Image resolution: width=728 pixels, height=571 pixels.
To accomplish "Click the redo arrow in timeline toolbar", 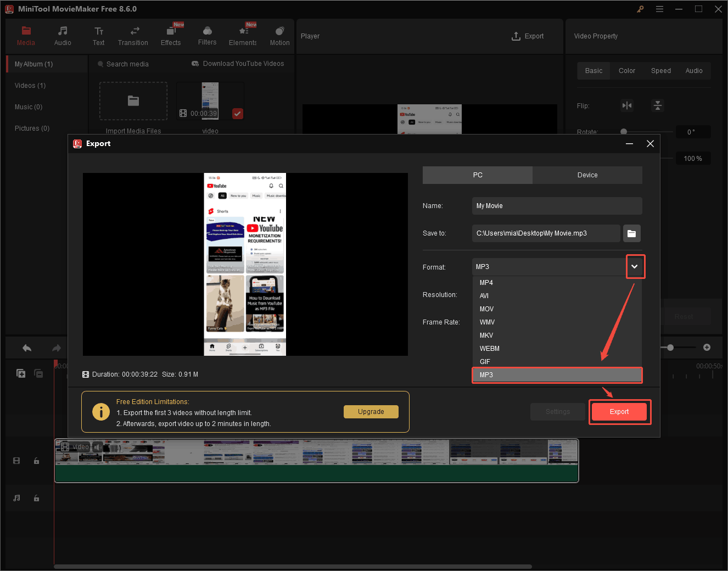I will point(56,348).
